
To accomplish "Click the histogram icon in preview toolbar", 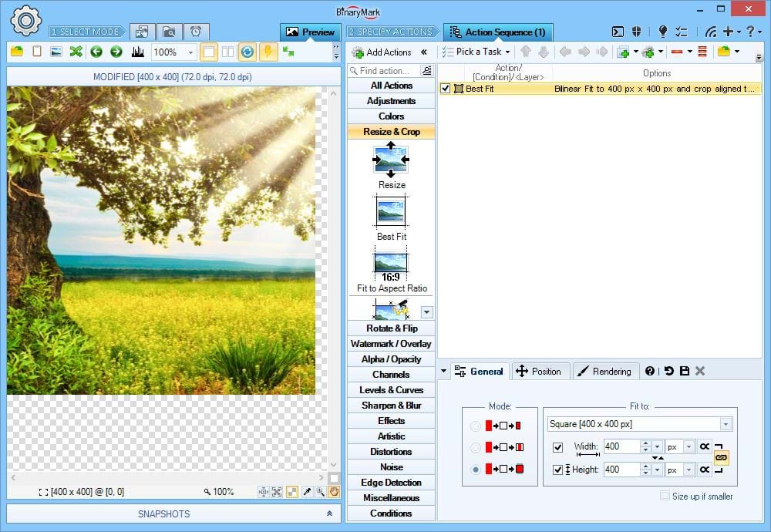I will point(138,52).
